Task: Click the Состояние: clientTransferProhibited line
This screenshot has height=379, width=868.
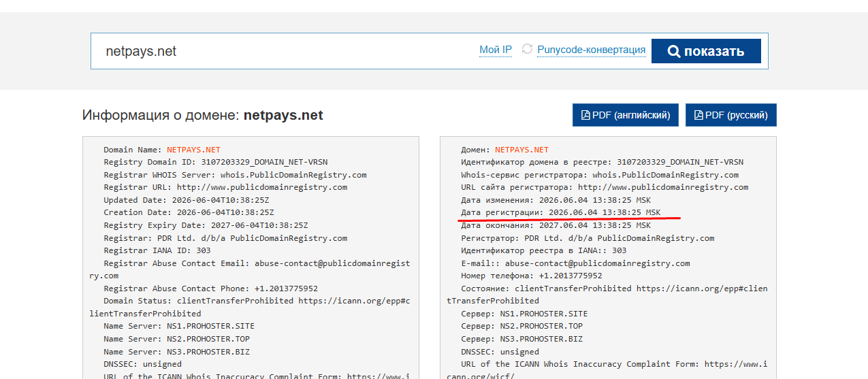Action: tap(607, 295)
